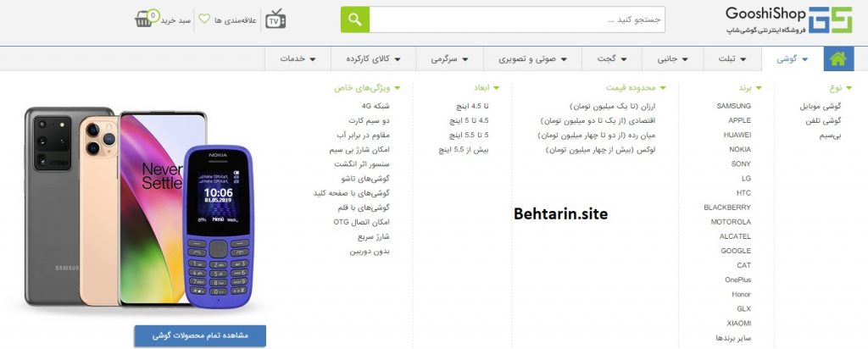Select سنسور اثر انگشت feature

click(362, 163)
